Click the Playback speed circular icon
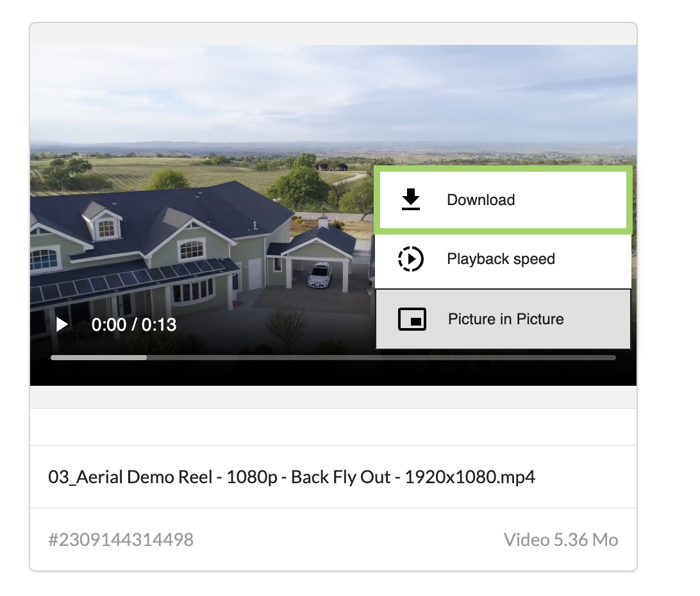 (410, 259)
